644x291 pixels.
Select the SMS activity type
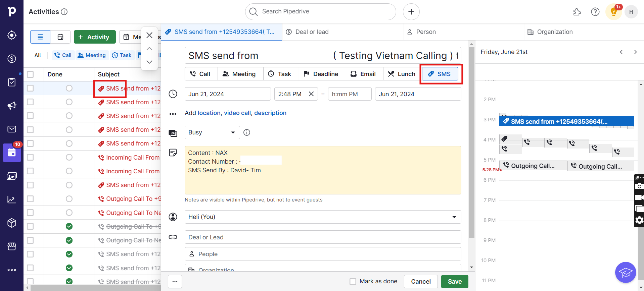pyautogui.click(x=440, y=74)
